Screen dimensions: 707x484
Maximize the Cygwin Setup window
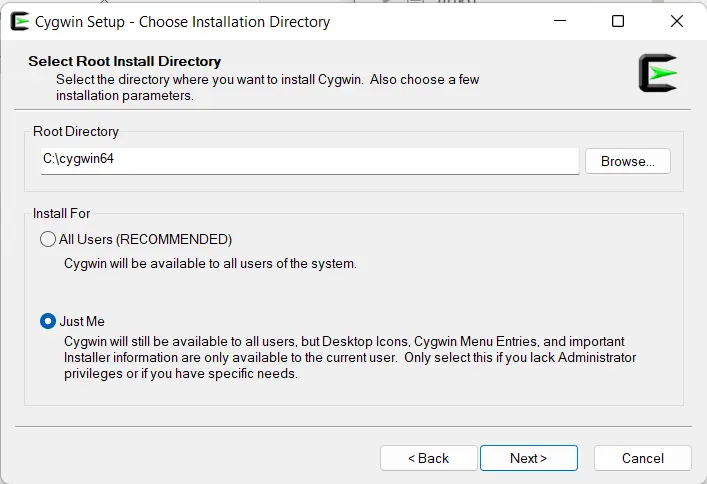618,21
